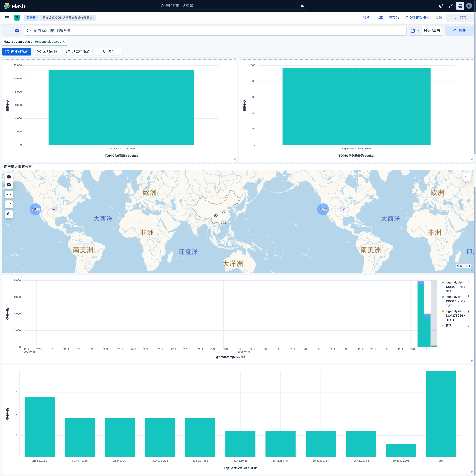Click the TOP10 失败操作 bucket bar
476x476 pixels.
(356, 106)
